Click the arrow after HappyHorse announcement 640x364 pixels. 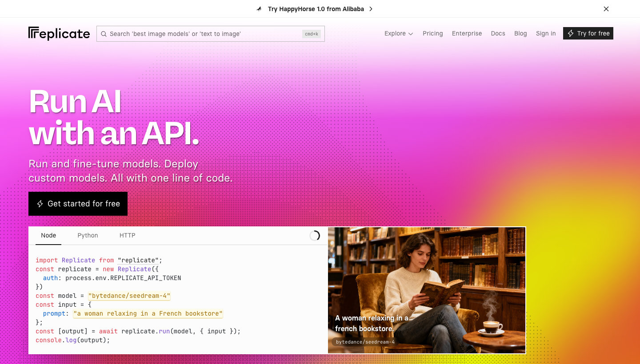click(x=371, y=9)
